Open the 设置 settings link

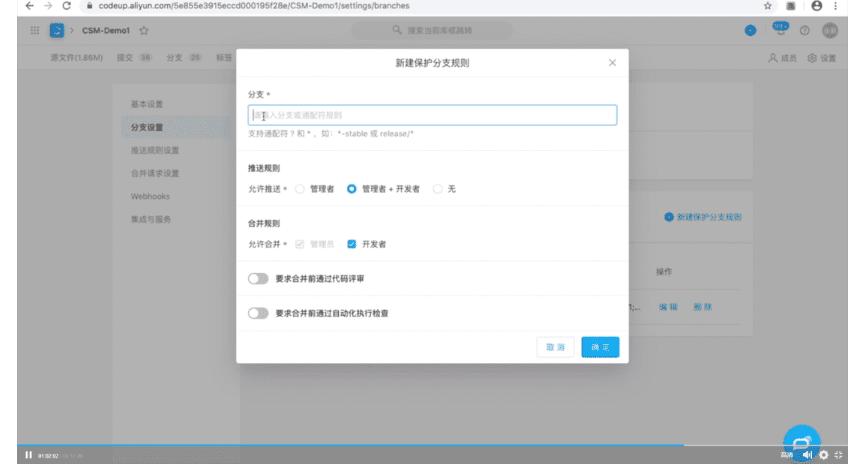tap(822, 58)
